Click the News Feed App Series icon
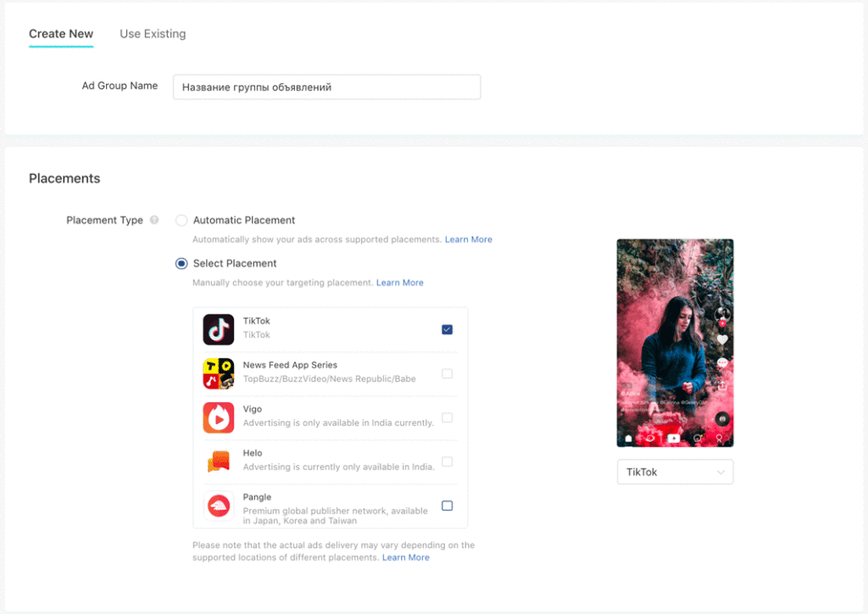The height and width of the screenshot is (614, 868). pos(218,373)
